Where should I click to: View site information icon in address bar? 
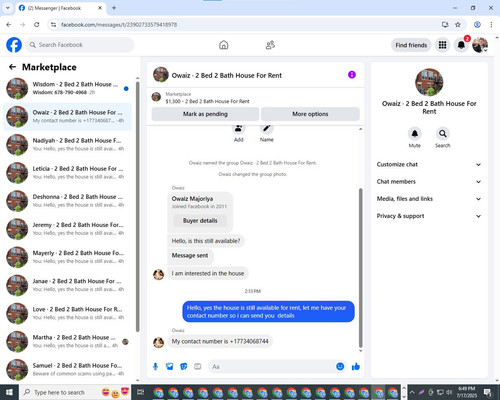[x=53, y=25]
